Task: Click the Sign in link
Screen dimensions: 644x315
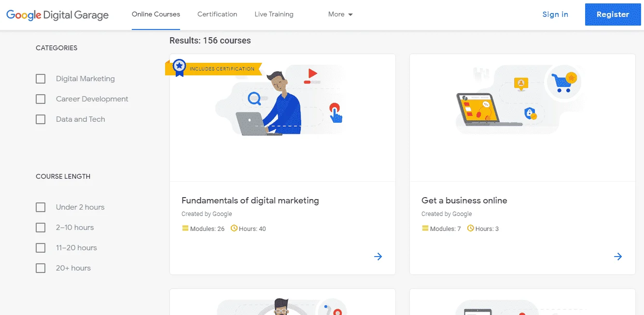Action: pos(555,14)
